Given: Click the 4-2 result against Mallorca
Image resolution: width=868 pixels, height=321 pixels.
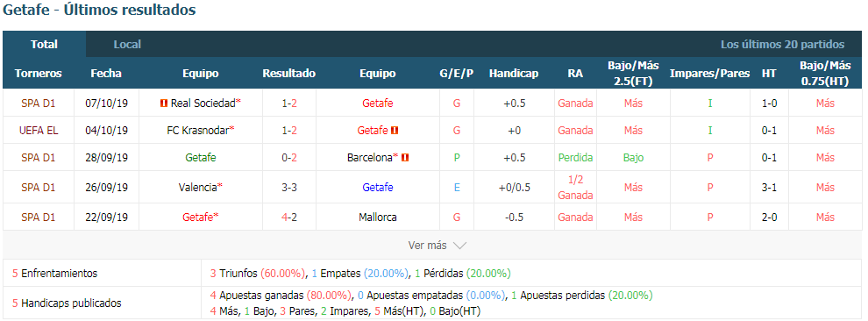Looking at the screenshot, I should coord(289,218).
